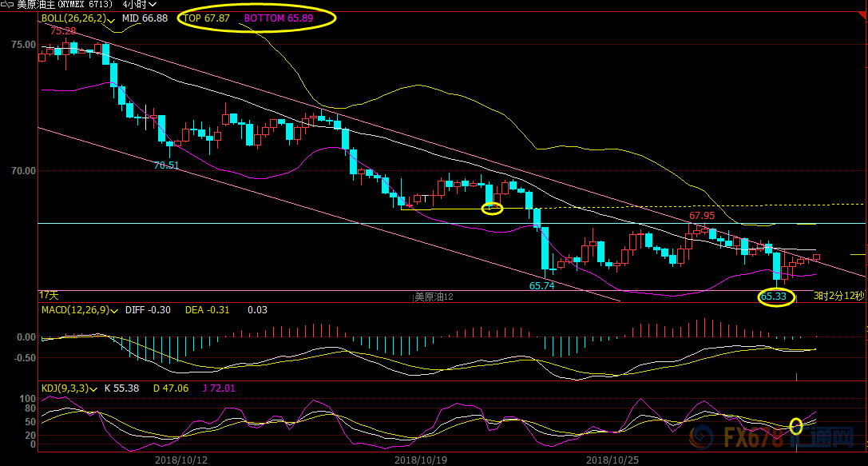Click the 17天 period label

click(x=50, y=296)
